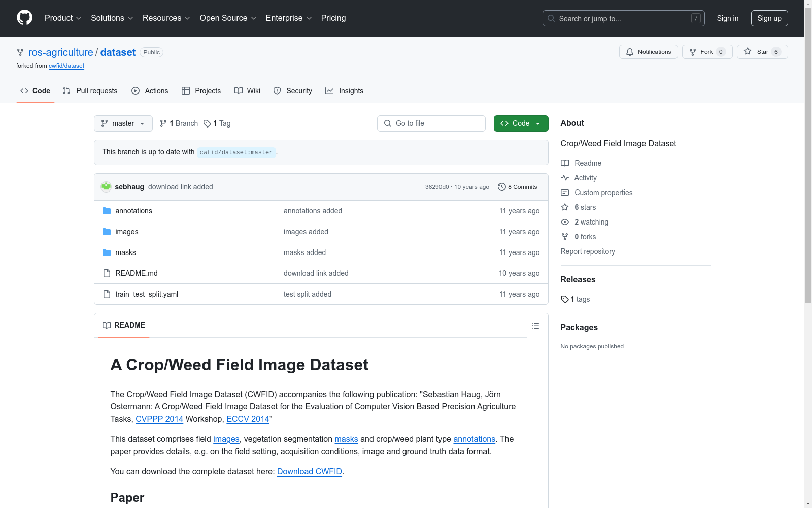
Task: Open the Actions tab
Action: 150,91
